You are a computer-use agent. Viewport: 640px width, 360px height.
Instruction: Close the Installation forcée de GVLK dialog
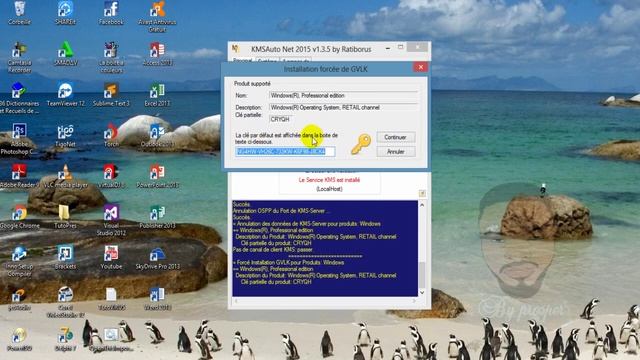pyautogui.click(x=420, y=67)
